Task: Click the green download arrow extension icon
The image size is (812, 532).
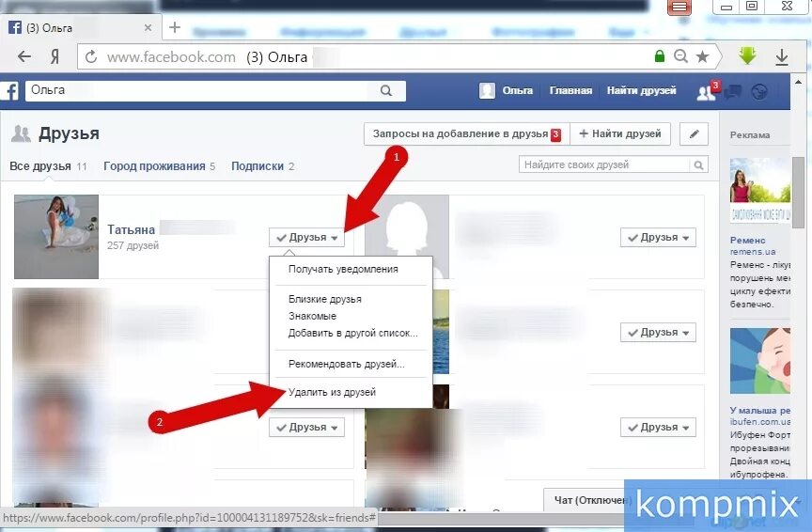Action: 747,55
